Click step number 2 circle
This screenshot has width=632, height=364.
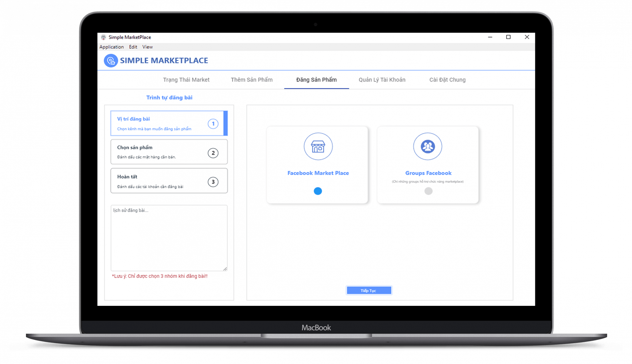coord(213,153)
